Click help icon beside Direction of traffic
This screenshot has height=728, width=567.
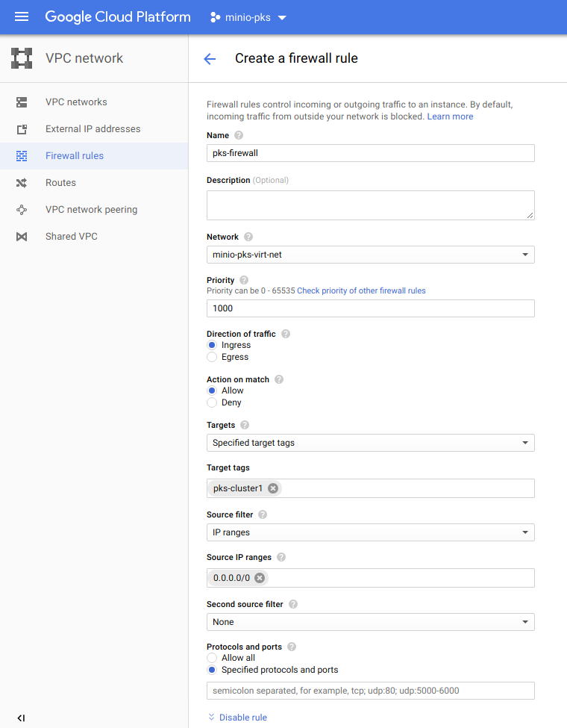[286, 334]
